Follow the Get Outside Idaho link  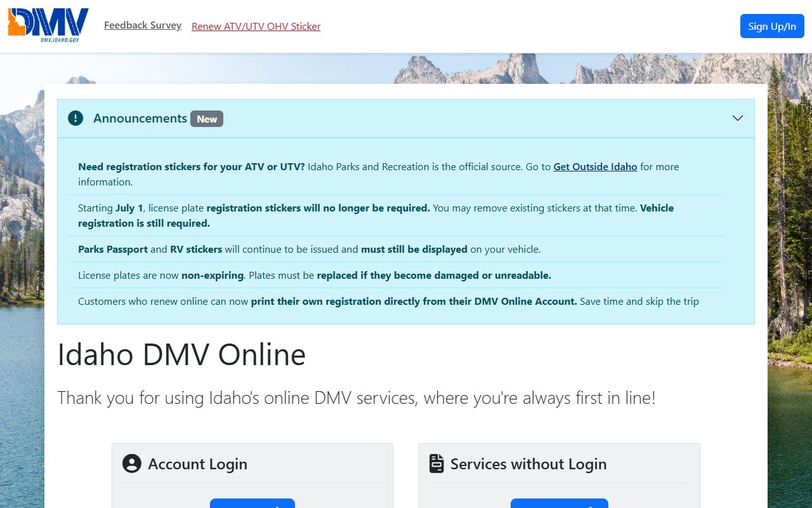pos(595,166)
